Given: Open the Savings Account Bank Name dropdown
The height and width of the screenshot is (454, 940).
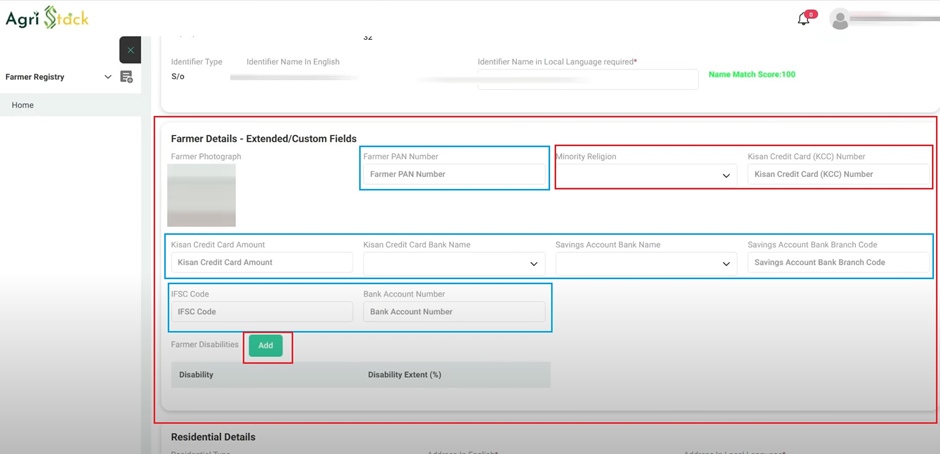Looking at the screenshot, I should (646, 263).
